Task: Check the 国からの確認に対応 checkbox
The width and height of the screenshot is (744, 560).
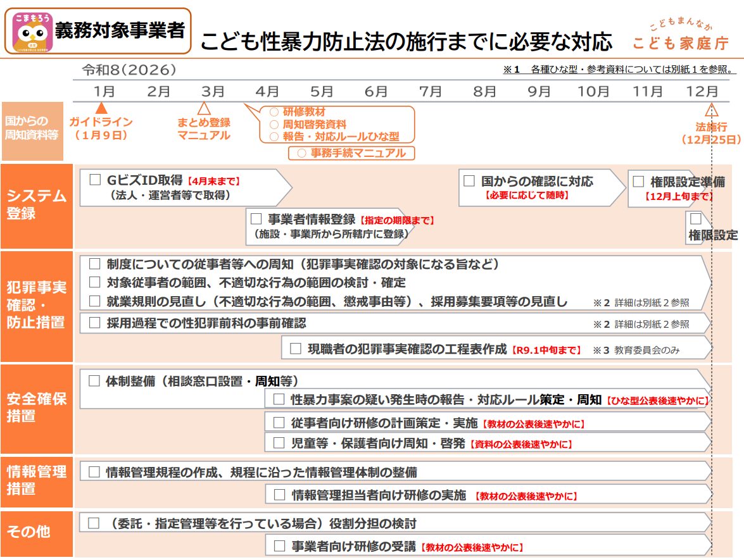Action: [469, 180]
